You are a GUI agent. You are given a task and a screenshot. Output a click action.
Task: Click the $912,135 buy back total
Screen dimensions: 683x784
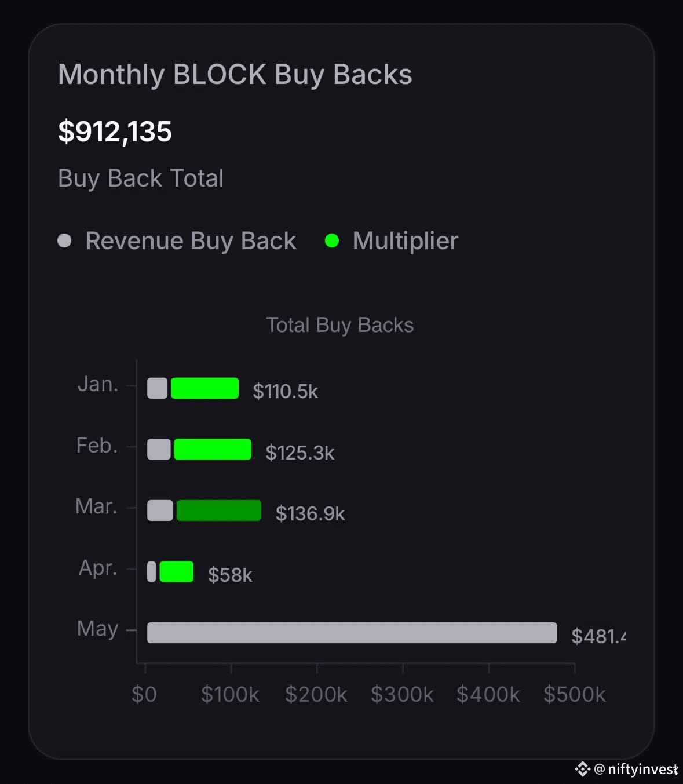tap(115, 132)
